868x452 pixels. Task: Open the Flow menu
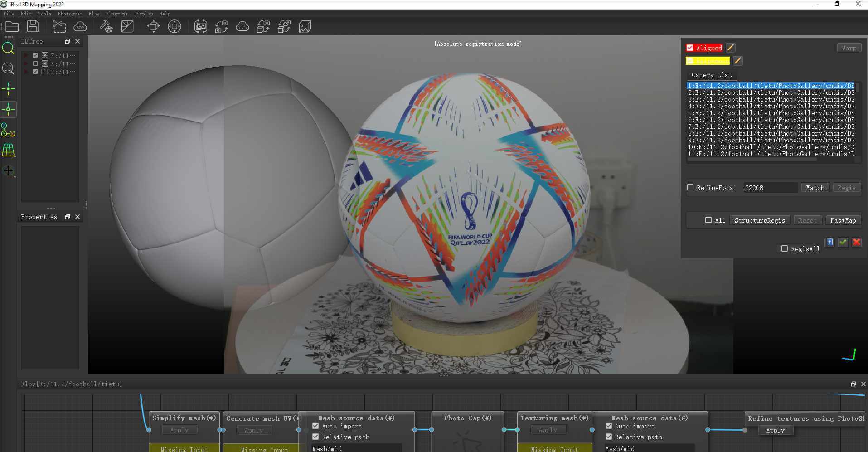pos(94,14)
